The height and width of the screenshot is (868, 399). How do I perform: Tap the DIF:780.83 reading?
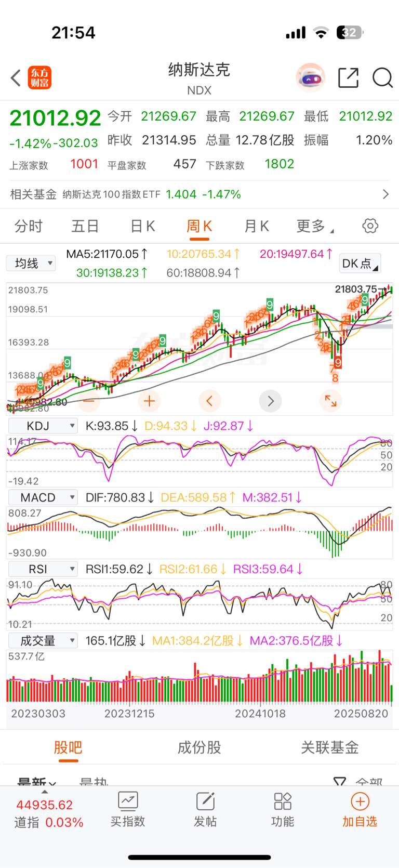pos(119,498)
